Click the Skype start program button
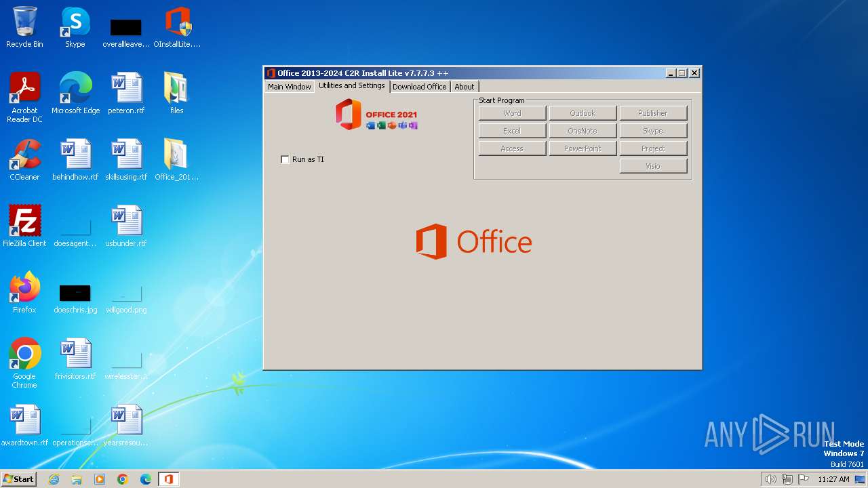This screenshot has height=488, width=868. (x=653, y=131)
